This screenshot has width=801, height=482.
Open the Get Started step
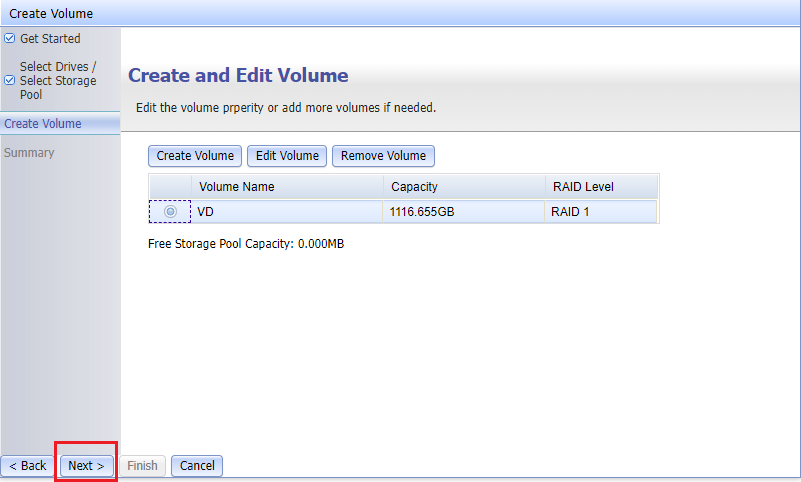pos(50,39)
